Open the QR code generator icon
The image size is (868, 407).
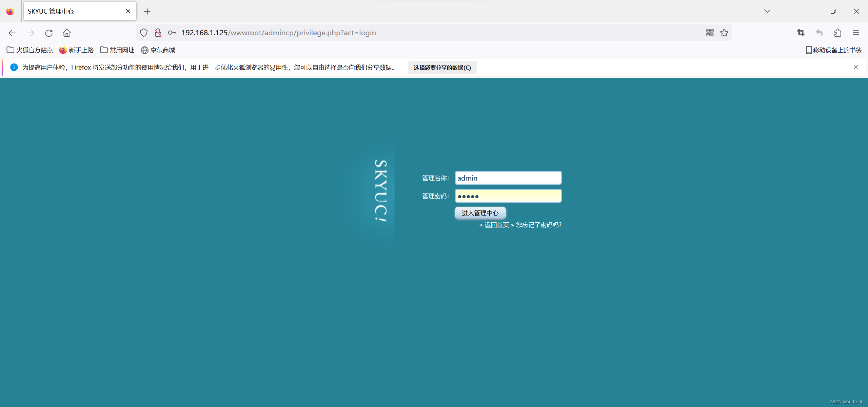(x=710, y=33)
